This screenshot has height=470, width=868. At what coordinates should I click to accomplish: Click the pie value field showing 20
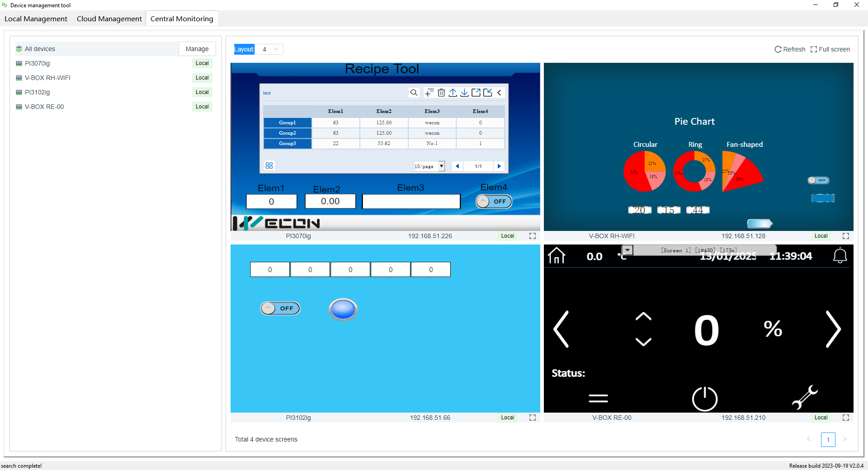[x=640, y=210]
